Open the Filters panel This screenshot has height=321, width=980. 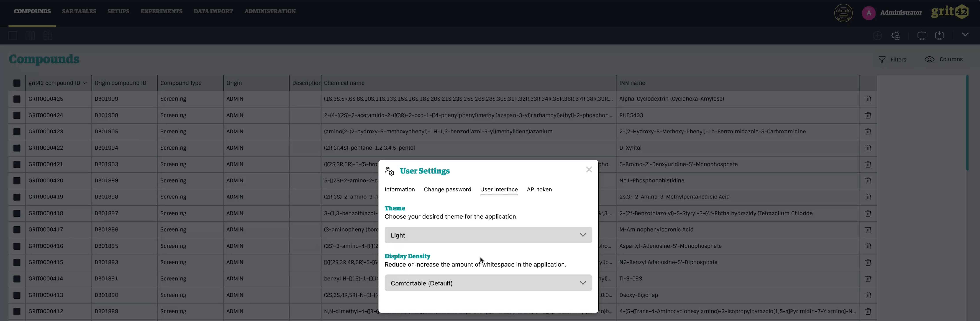(x=892, y=60)
